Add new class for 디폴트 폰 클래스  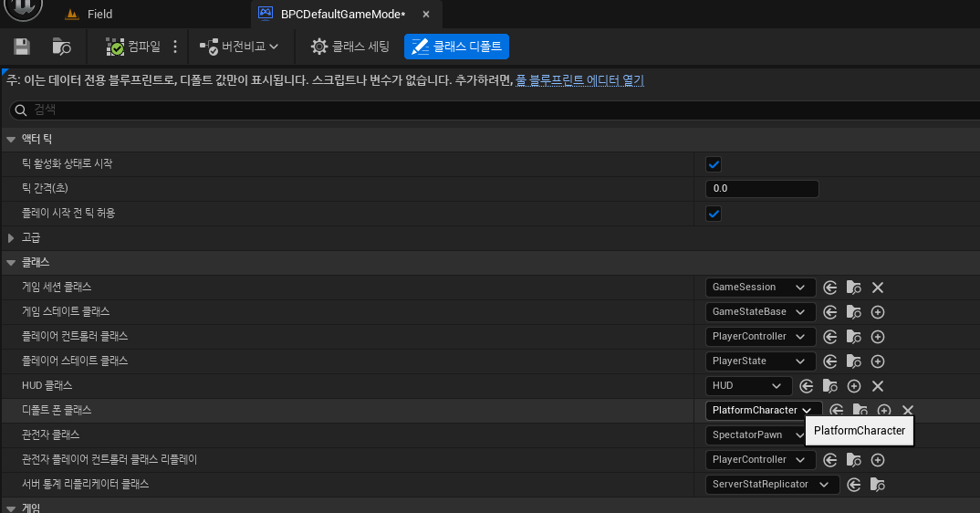(884, 410)
